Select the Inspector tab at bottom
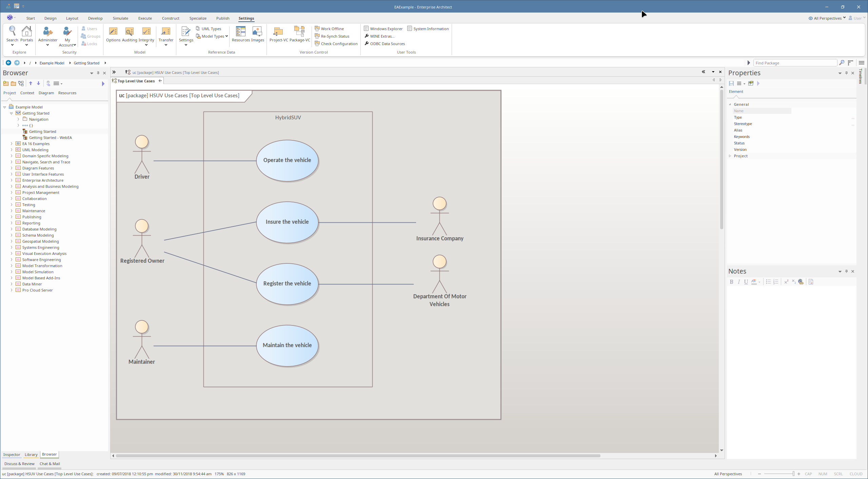The width and height of the screenshot is (868, 479). pos(12,455)
